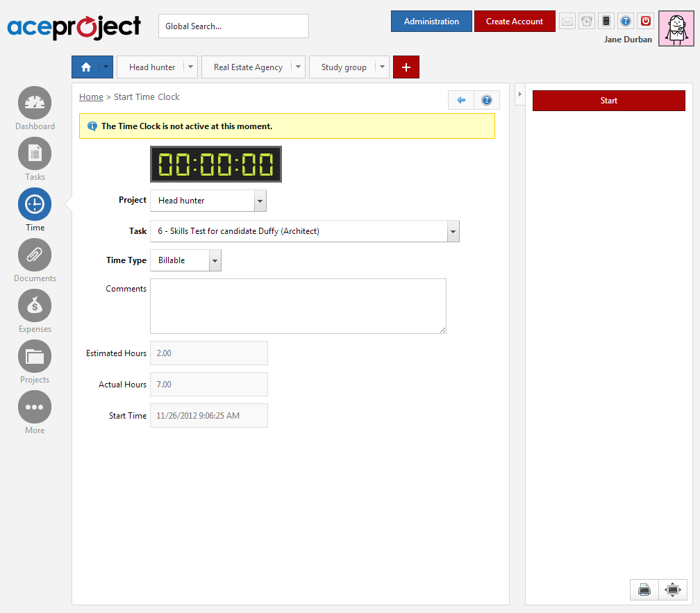
Task: Add a new item with plus button
Action: click(406, 67)
